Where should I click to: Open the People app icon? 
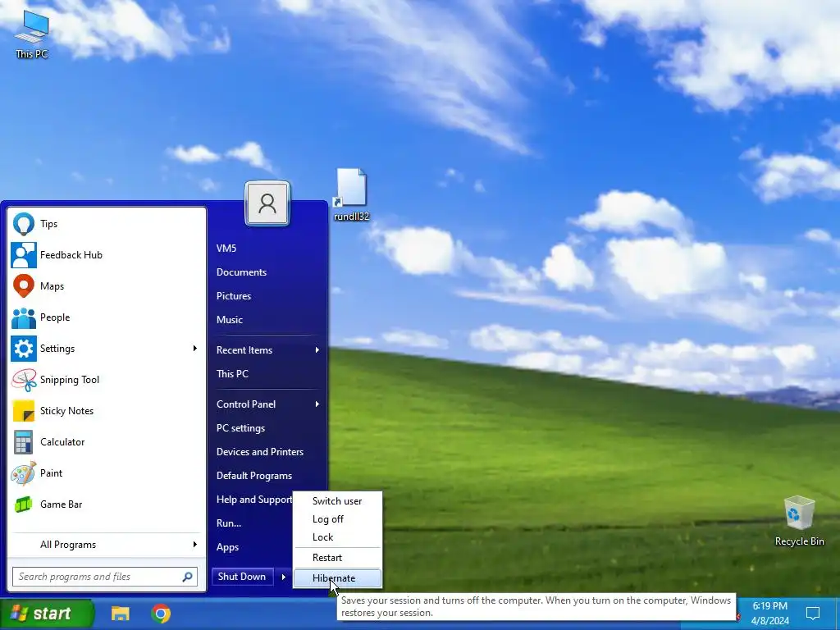coord(24,317)
